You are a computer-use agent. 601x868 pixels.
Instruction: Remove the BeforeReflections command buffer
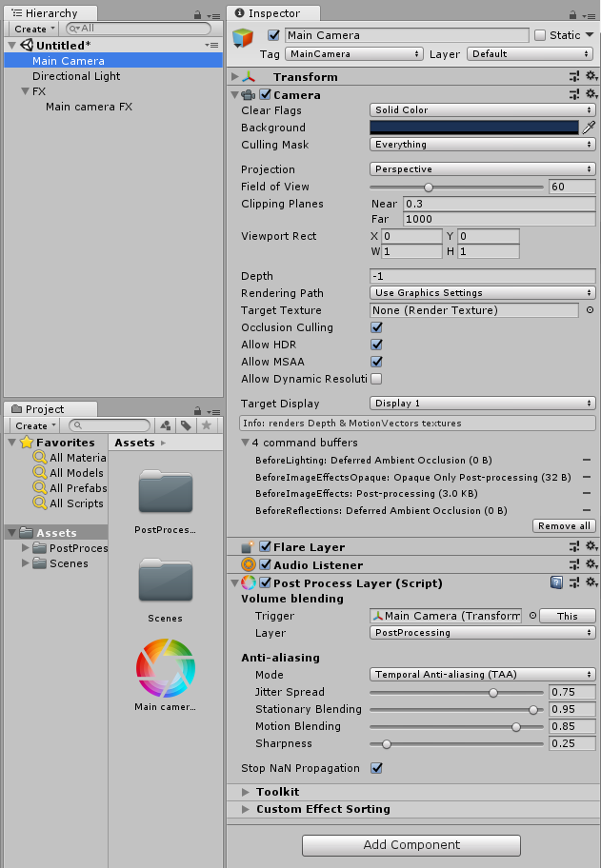click(x=587, y=510)
